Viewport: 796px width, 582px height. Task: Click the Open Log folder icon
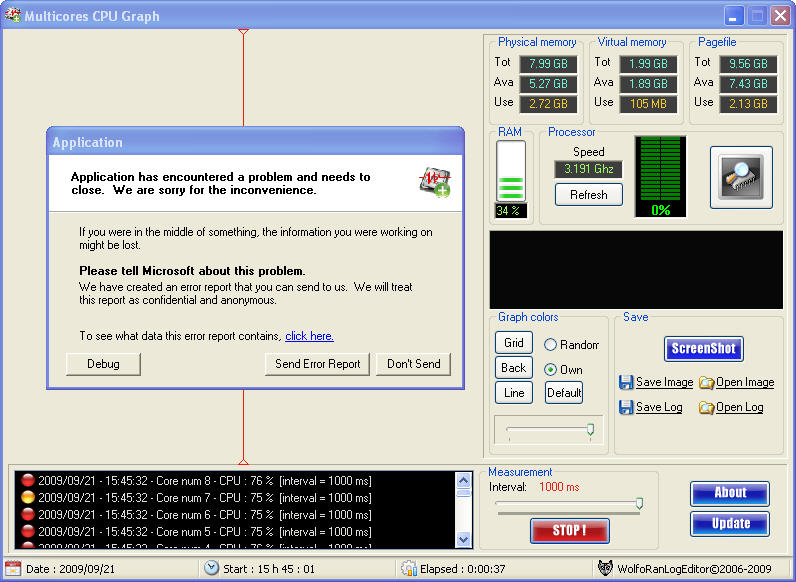point(706,407)
